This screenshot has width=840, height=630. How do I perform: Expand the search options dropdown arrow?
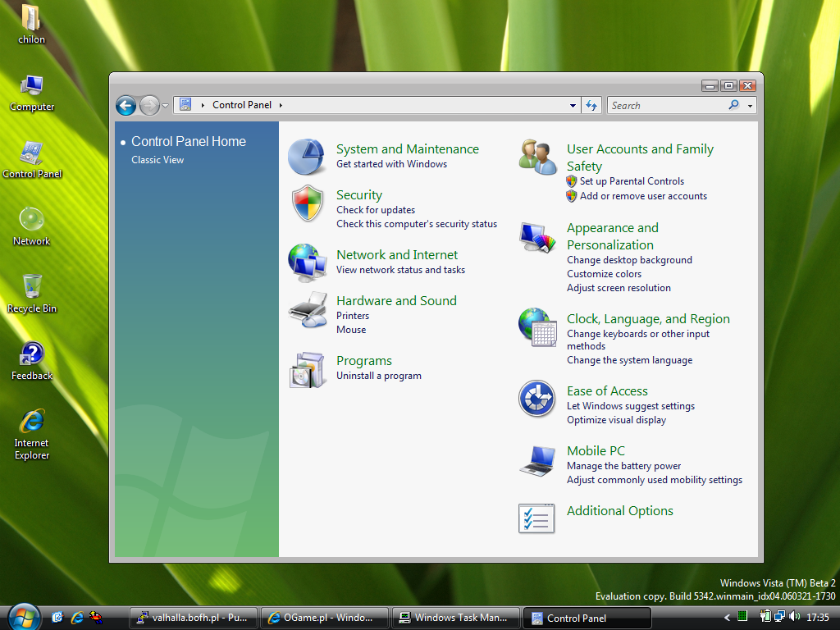pos(750,106)
